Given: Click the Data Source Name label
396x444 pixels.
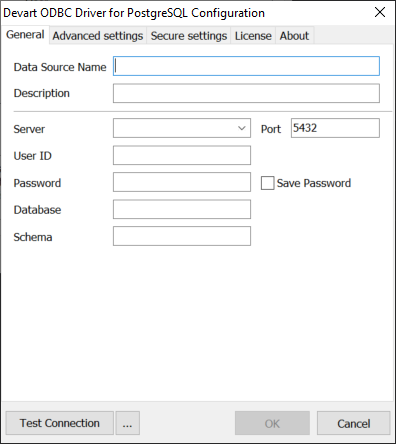Looking at the screenshot, I should (60, 67).
